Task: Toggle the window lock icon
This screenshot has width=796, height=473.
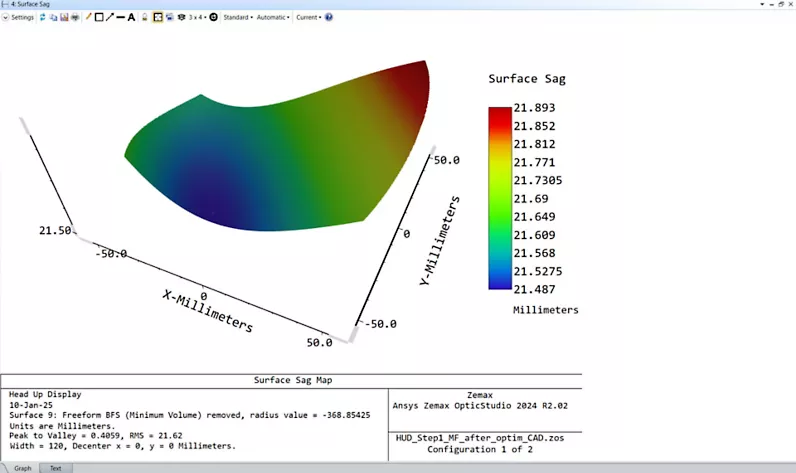Action: 145,17
